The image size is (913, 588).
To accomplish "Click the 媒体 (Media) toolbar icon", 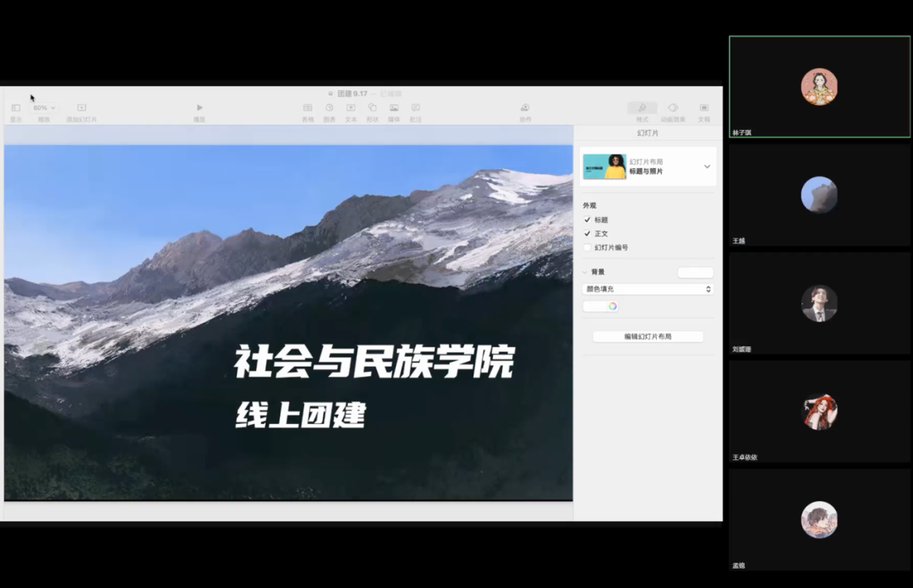I will click(x=394, y=108).
